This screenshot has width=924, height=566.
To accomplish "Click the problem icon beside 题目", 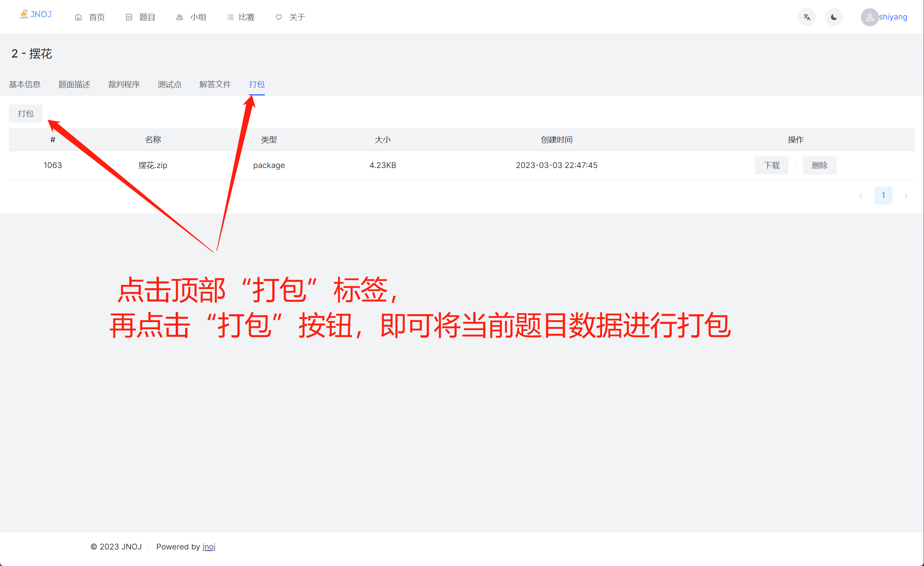I will point(129,17).
